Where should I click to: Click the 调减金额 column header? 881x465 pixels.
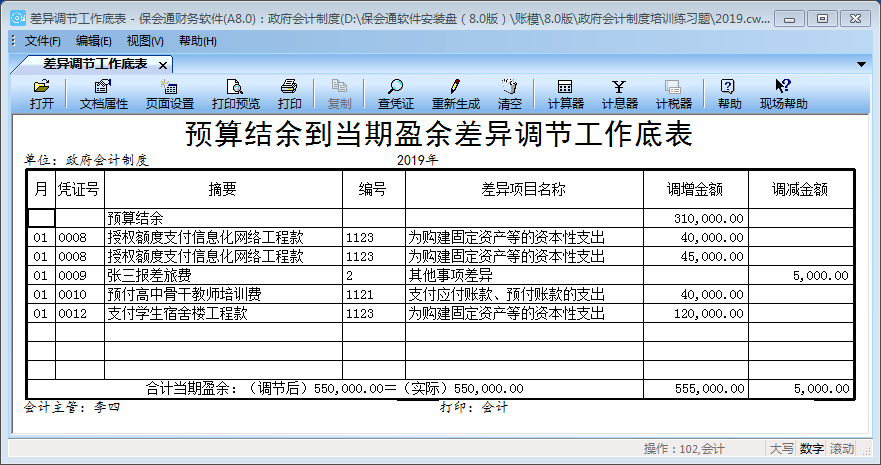(801, 189)
